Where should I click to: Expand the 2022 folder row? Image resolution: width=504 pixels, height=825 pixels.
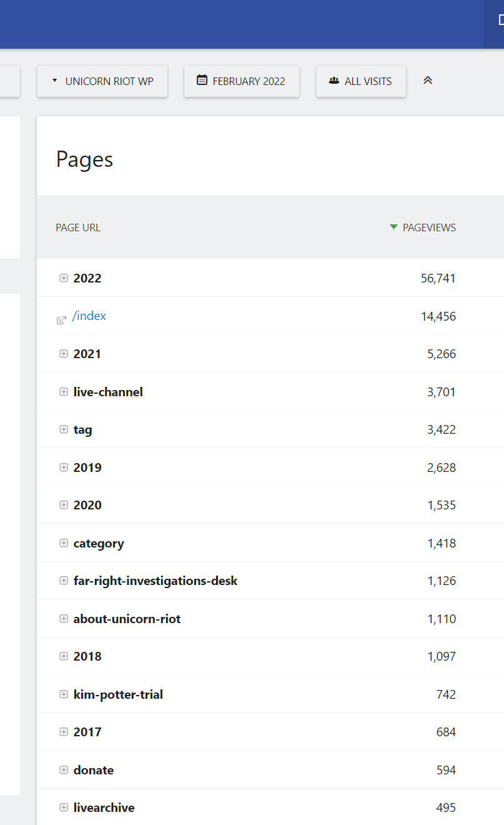click(64, 278)
